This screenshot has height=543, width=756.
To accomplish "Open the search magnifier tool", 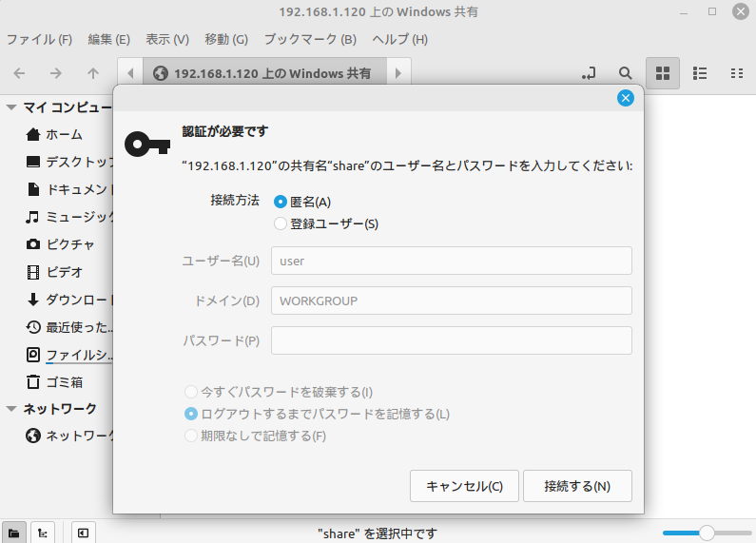I will pyautogui.click(x=626, y=73).
